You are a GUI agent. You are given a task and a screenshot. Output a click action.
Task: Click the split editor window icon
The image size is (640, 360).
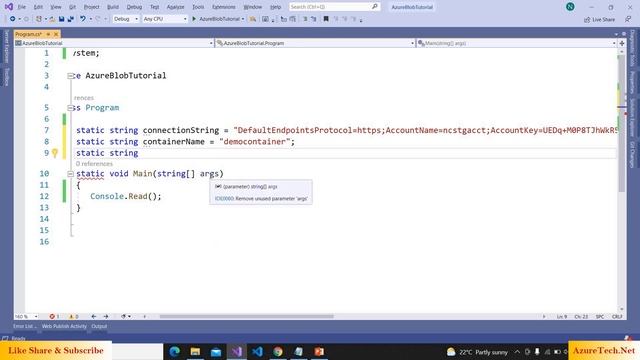[x=622, y=43]
